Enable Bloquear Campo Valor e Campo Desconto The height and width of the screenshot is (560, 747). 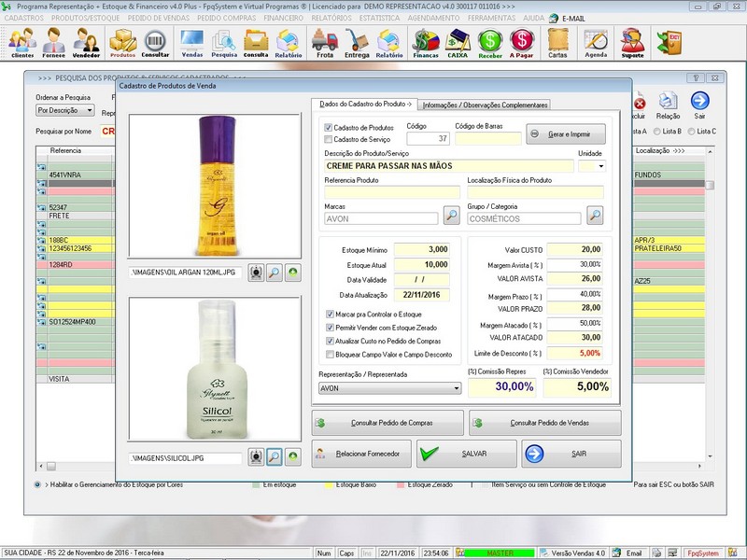(329, 355)
